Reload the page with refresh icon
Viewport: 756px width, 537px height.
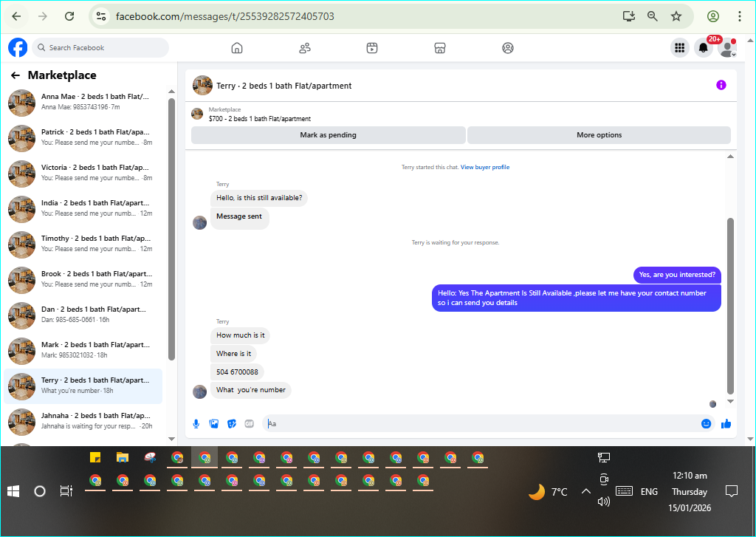69,16
